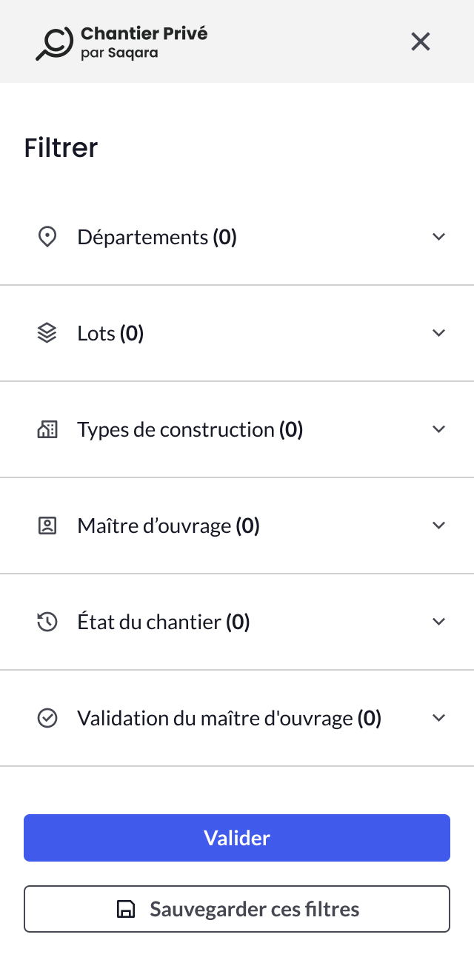This screenshot has height=980, width=474.
Task: Click the Chantier Privé par Saqara text
Action: (144, 42)
